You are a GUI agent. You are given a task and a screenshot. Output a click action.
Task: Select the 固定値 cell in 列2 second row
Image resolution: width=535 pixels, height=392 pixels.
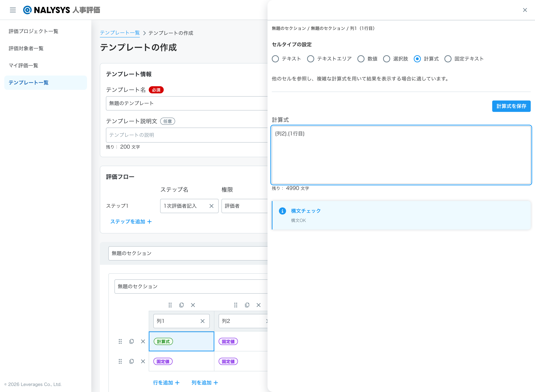(241, 361)
